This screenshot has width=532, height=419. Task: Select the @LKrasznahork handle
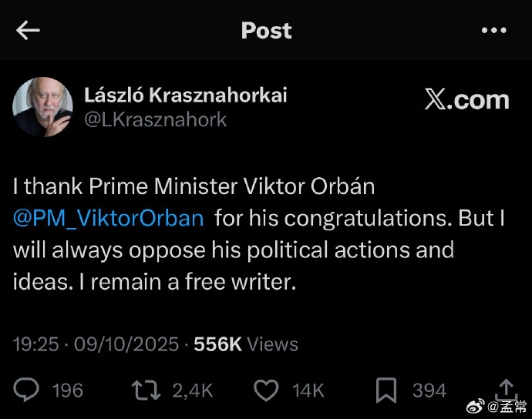click(155, 119)
